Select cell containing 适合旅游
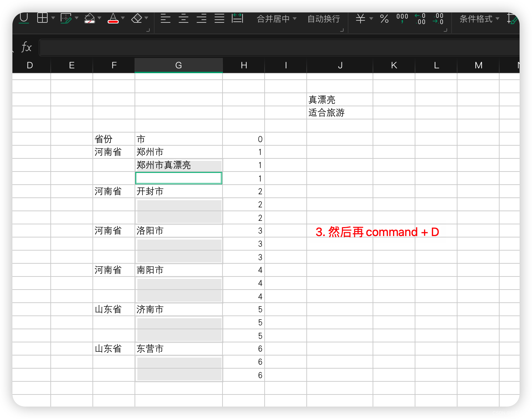Screen dimensions: 532x419 [340, 113]
